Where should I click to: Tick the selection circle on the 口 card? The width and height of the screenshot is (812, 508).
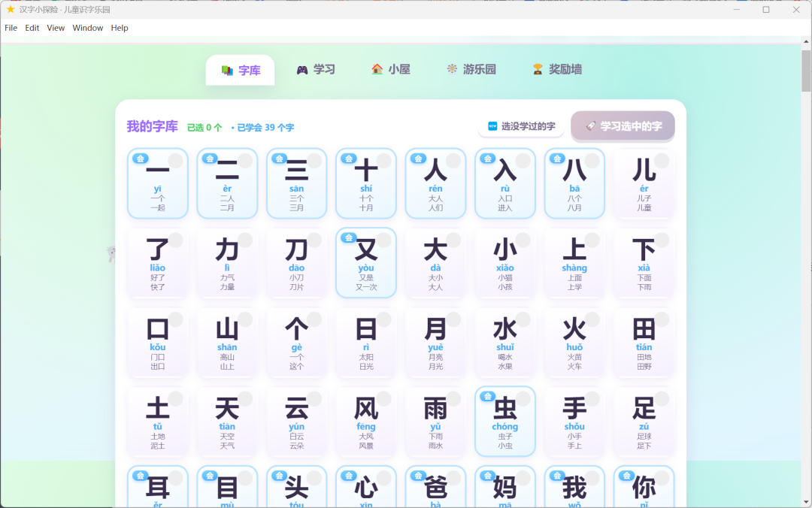(x=175, y=319)
